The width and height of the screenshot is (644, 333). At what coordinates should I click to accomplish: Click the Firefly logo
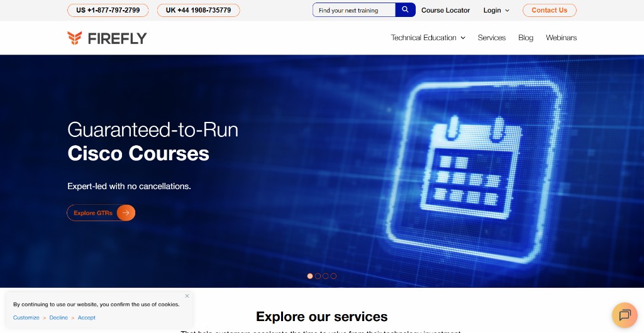[x=107, y=38]
